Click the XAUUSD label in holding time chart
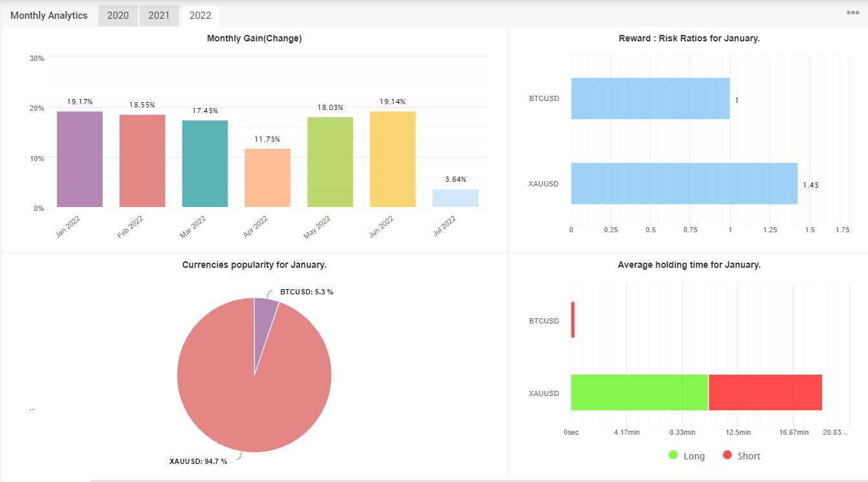 click(x=544, y=393)
